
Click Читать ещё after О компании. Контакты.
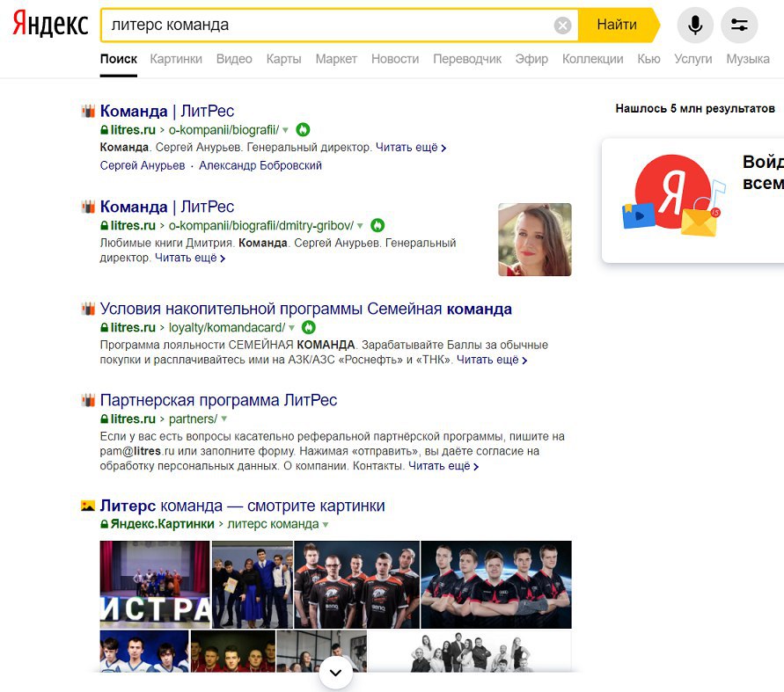(x=443, y=466)
